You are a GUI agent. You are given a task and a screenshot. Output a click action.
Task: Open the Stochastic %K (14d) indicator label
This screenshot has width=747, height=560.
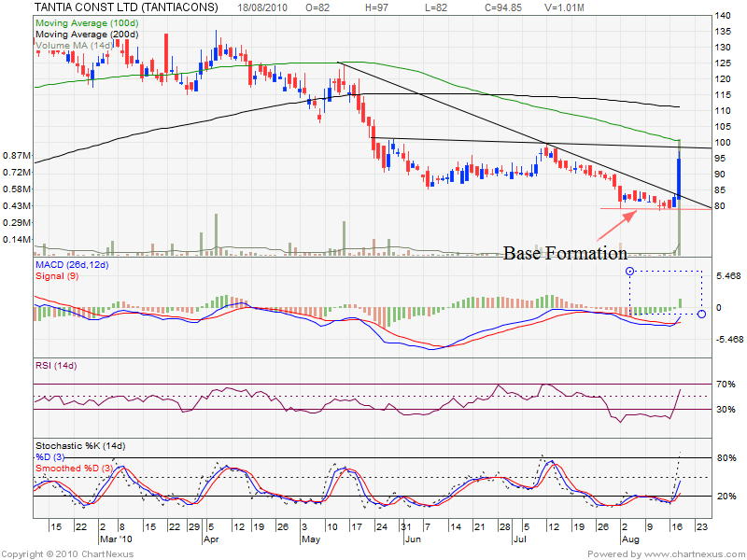click(81, 445)
